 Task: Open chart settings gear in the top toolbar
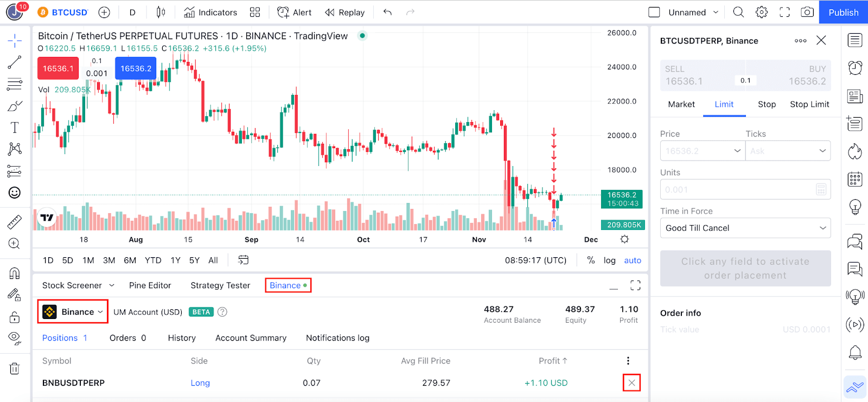tap(762, 12)
